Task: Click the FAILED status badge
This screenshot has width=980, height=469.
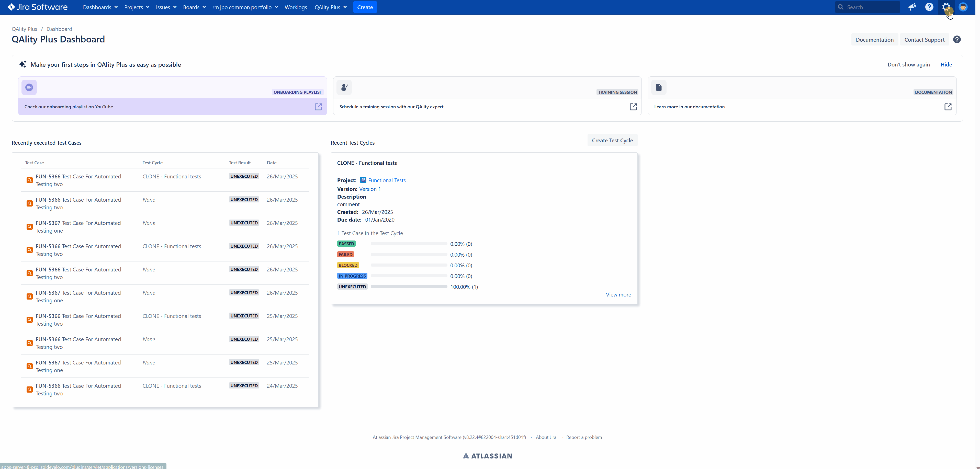Action: 345,255
